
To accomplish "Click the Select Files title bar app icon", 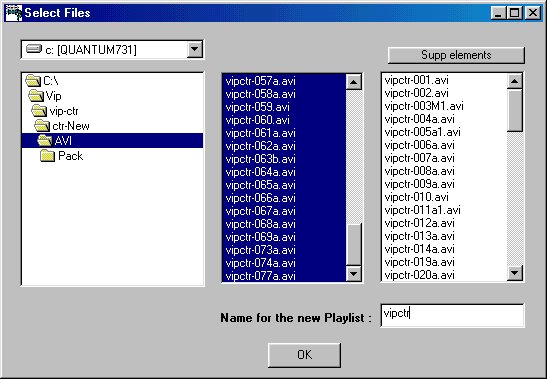I will [x=14, y=13].
